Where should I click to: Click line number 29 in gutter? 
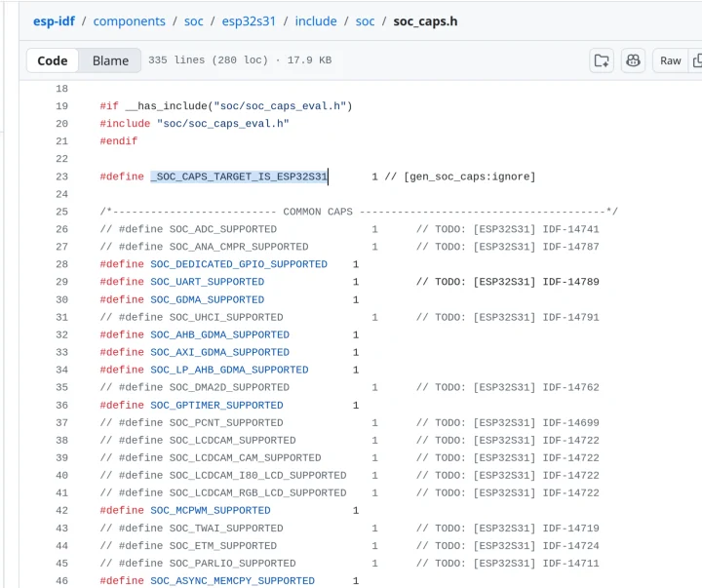[x=61, y=282]
